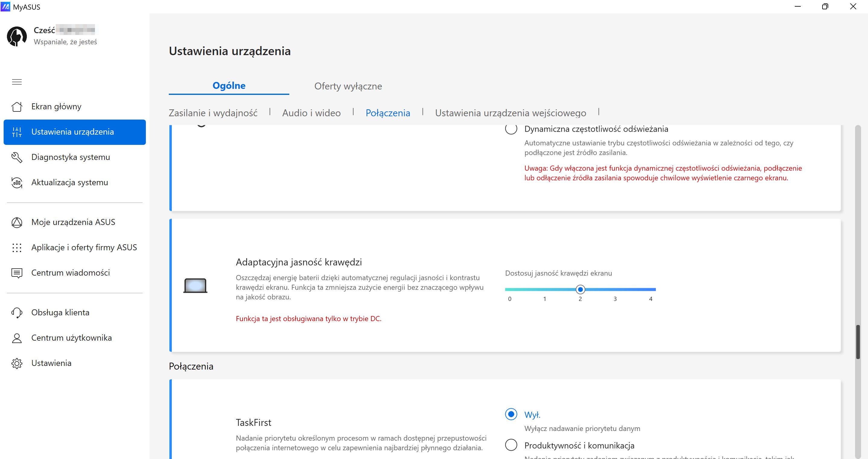The height and width of the screenshot is (459, 868).
Task: Click the gear icon for Ustawienia
Action: (17, 363)
